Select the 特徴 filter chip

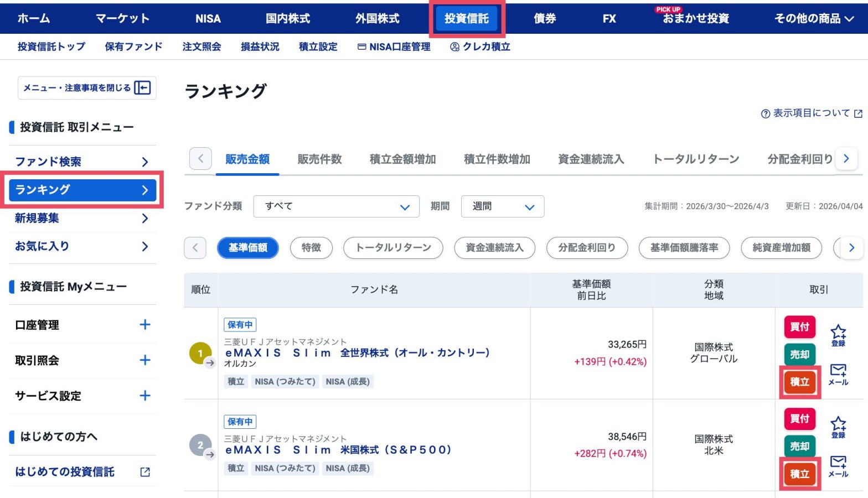point(311,248)
